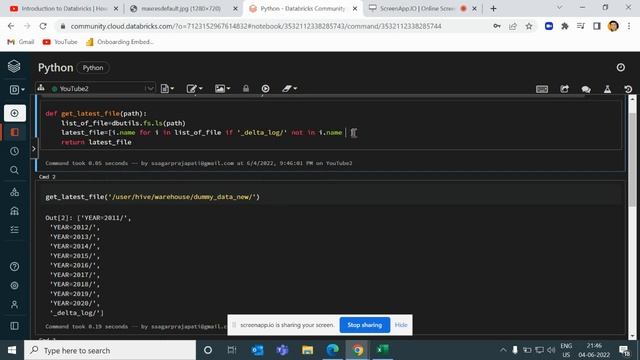Click the taskbar search box
The width and height of the screenshot is (640, 360).
point(110,350)
